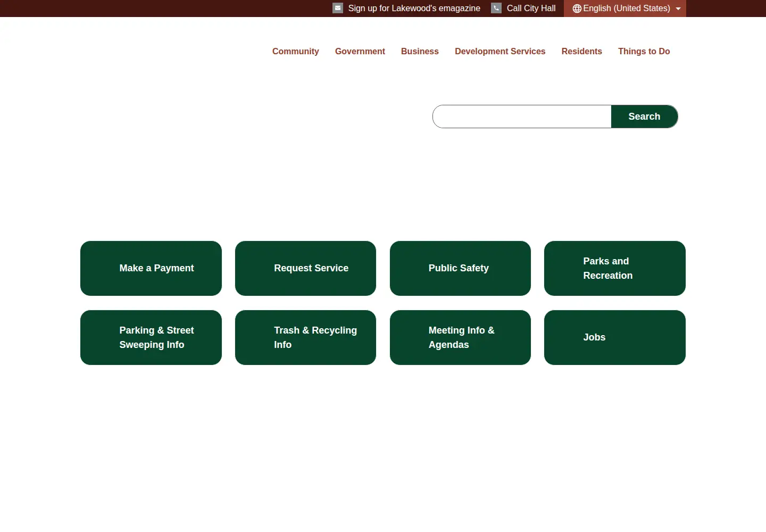Click into the site search field
Image resolution: width=766 pixels, height=532 pixels.
pyautogui.click(x=522, y=117)
